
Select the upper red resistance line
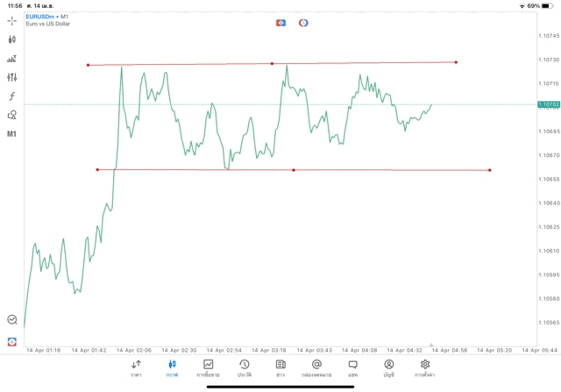(351, 63)
